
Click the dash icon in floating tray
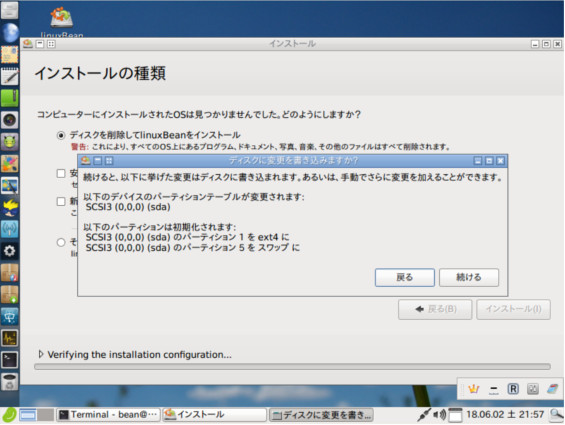click(493, 390)
